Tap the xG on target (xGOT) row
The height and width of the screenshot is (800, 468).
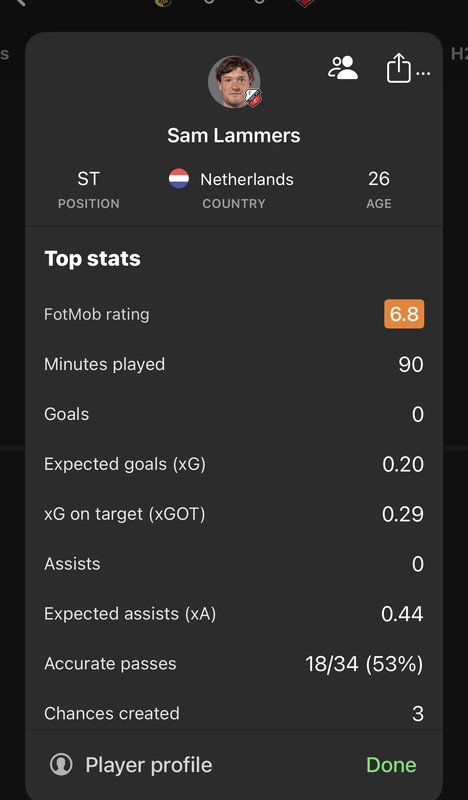click(234, 514)
